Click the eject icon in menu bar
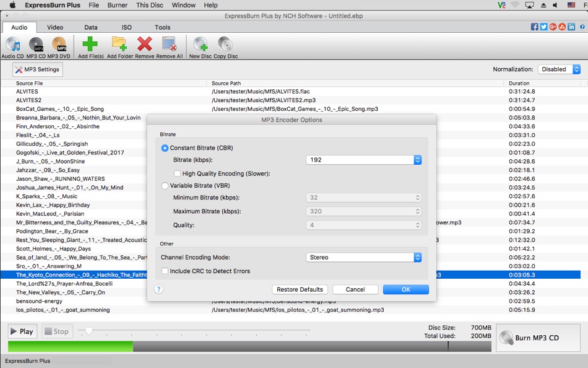This screenshot has height=368, width=588. click(x=543, y=5)
